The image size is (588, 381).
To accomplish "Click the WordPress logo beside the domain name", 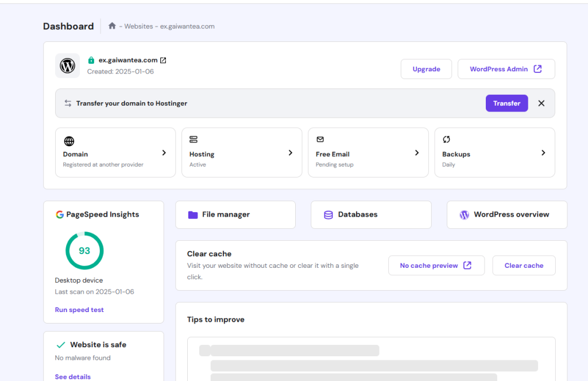I will point(67,66).
